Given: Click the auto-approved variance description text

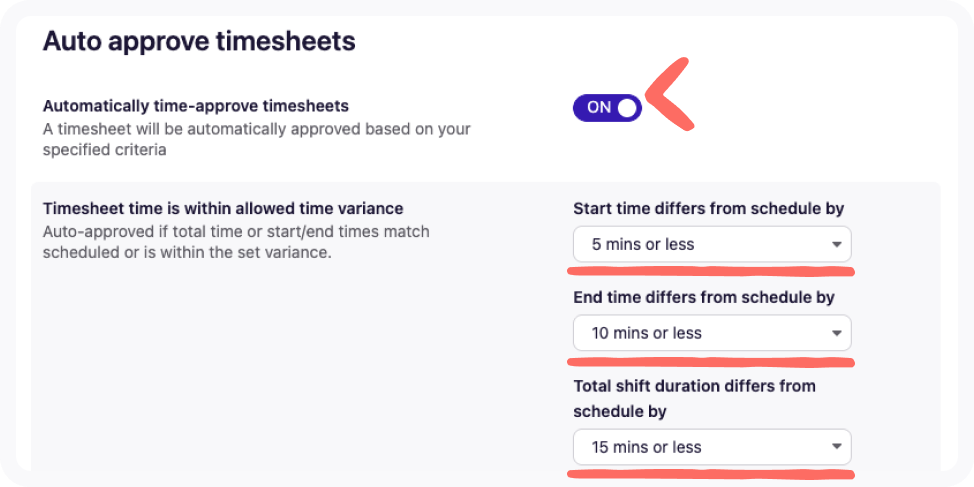Looking at the screenshot, I should [236, 241].
